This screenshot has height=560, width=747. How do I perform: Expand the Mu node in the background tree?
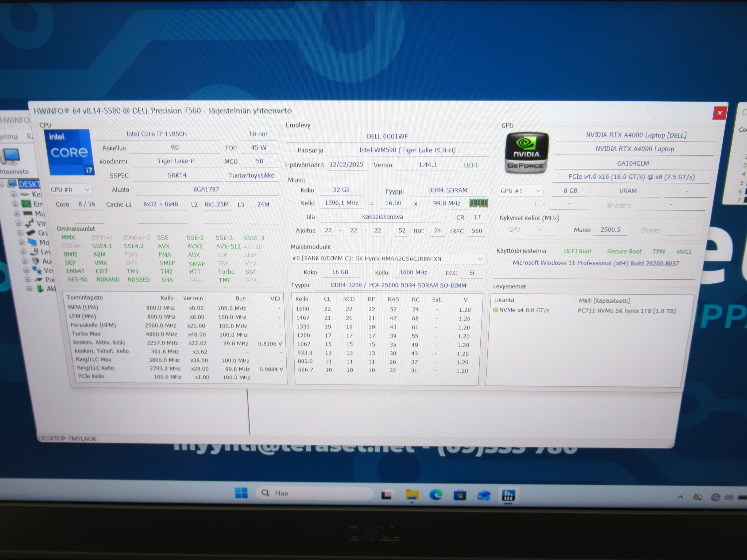point(16,213)
